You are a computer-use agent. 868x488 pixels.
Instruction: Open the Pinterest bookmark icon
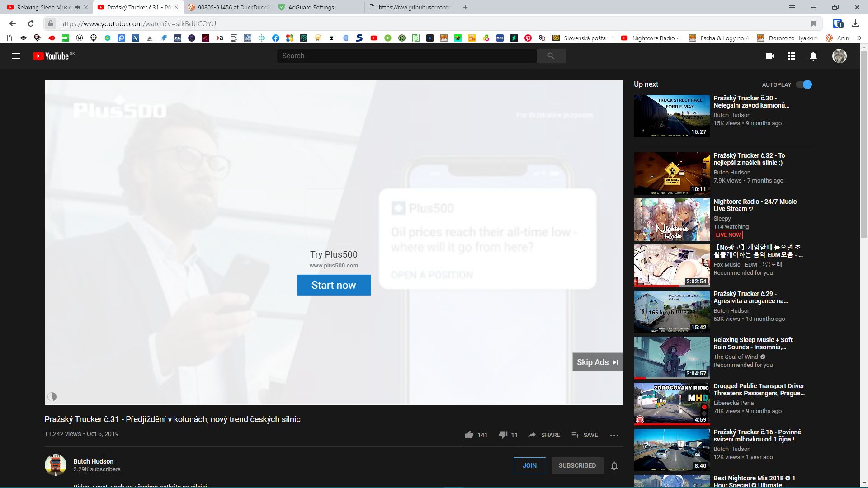pos(528,38)
